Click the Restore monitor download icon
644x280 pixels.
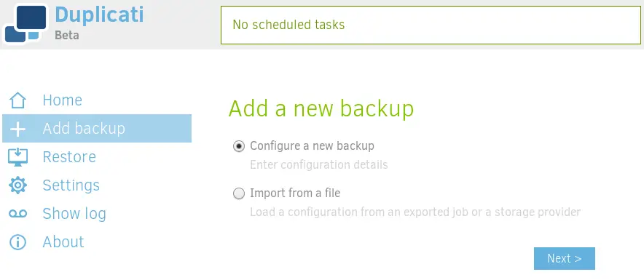point(17,157)
